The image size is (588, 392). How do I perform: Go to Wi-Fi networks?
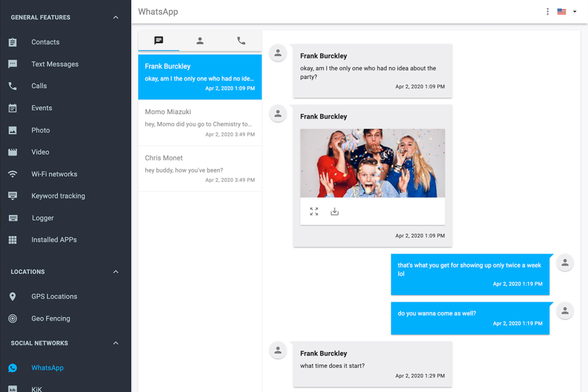54,174
